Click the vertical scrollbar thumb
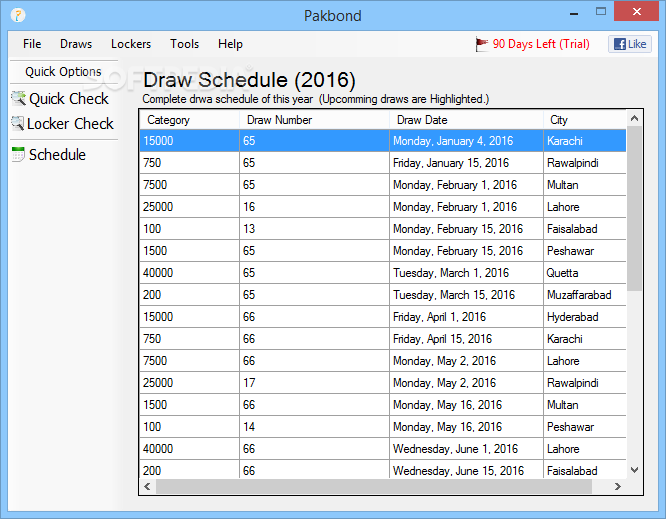The image size is (666, 519). 635,209
